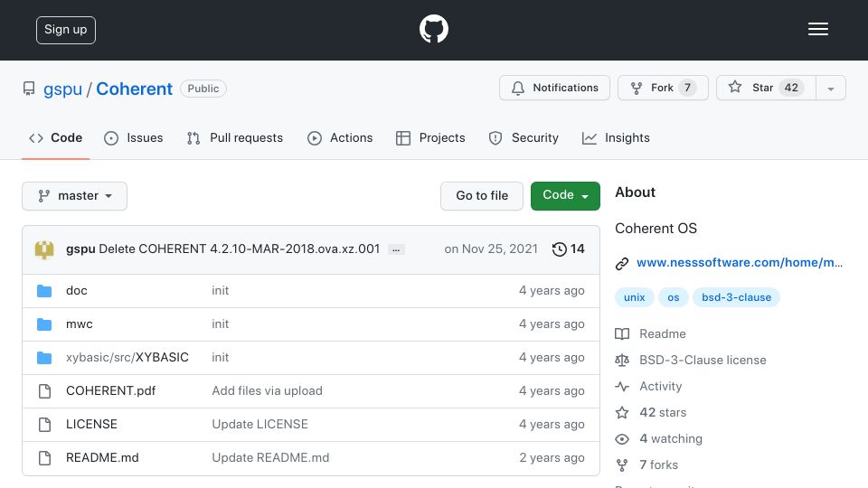Viewport: 868px width, 488px height.
Task: Expand the commit message ellipsis
Action: (x=396, y=249)
